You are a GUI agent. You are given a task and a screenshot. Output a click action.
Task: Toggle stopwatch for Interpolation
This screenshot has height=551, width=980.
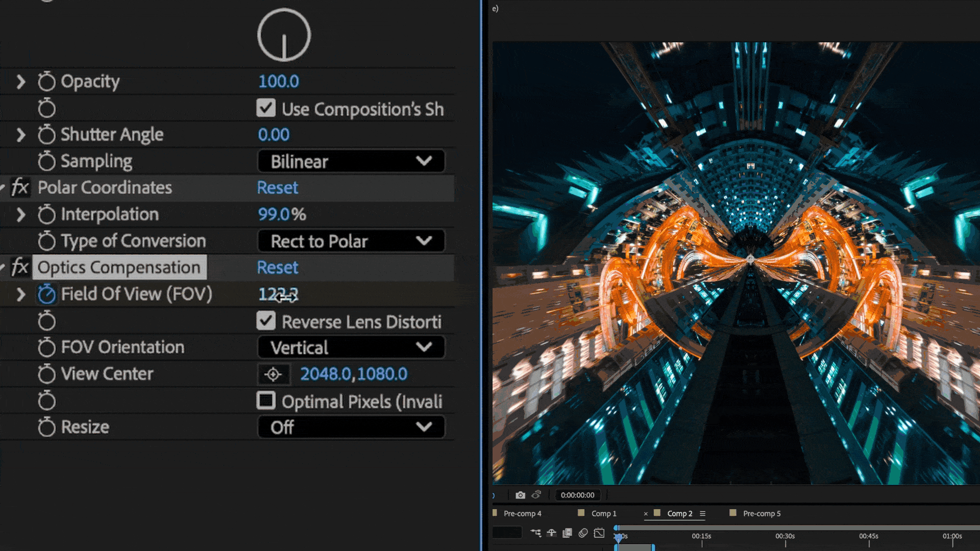point(46,214)
